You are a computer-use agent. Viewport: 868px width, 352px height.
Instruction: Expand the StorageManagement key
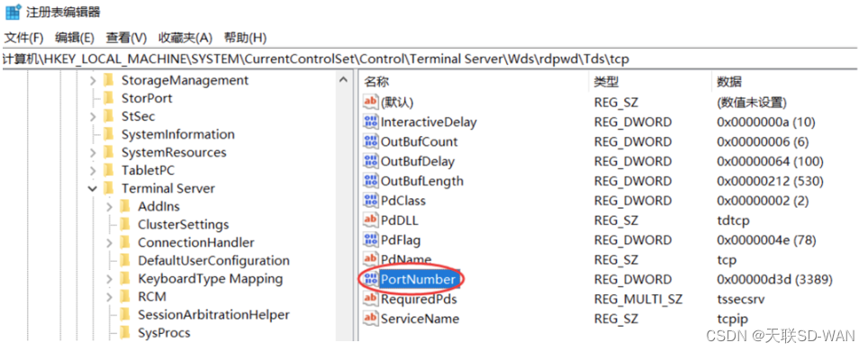93,81
